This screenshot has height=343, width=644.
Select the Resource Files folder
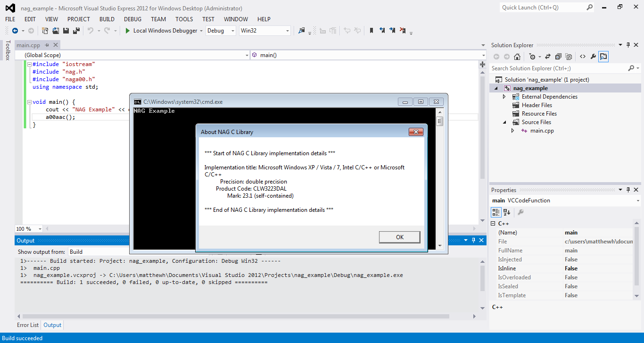point(539,114)
